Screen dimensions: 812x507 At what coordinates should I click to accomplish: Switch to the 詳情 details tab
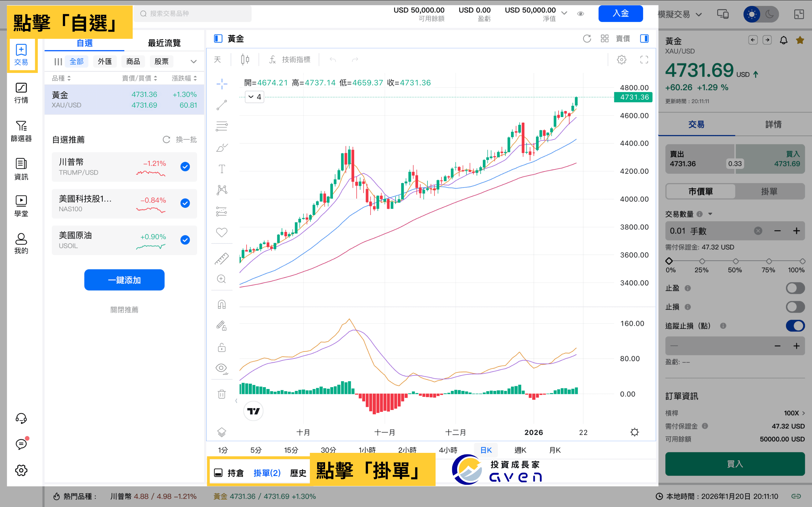(x=773, y=125)
